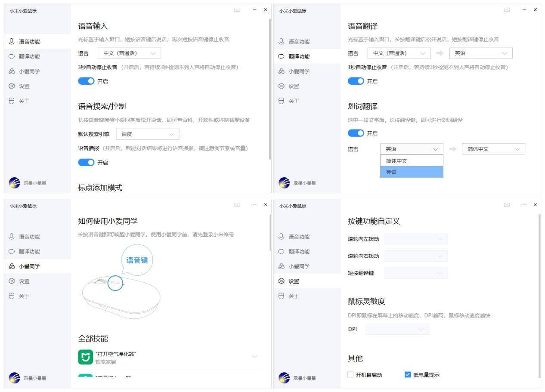Click the 标点添加模式 heading

[x=100, y=188]
